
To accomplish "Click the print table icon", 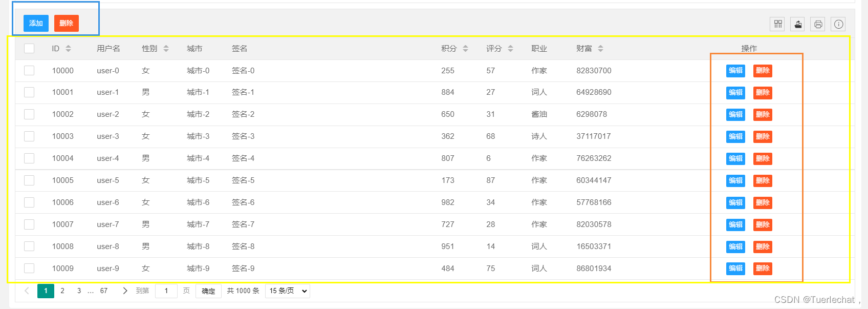I will (818, 24).
